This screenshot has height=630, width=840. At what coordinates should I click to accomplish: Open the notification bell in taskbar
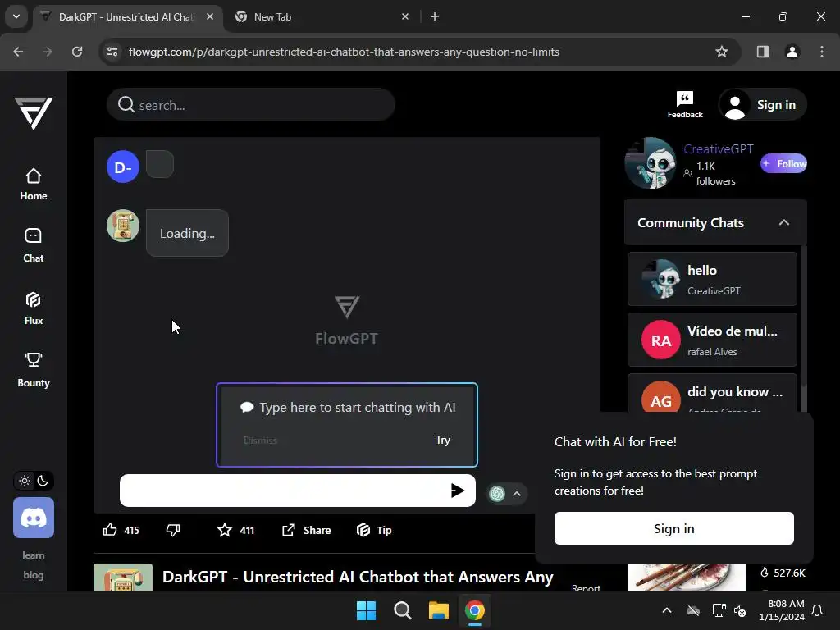[x=818, y=610]
